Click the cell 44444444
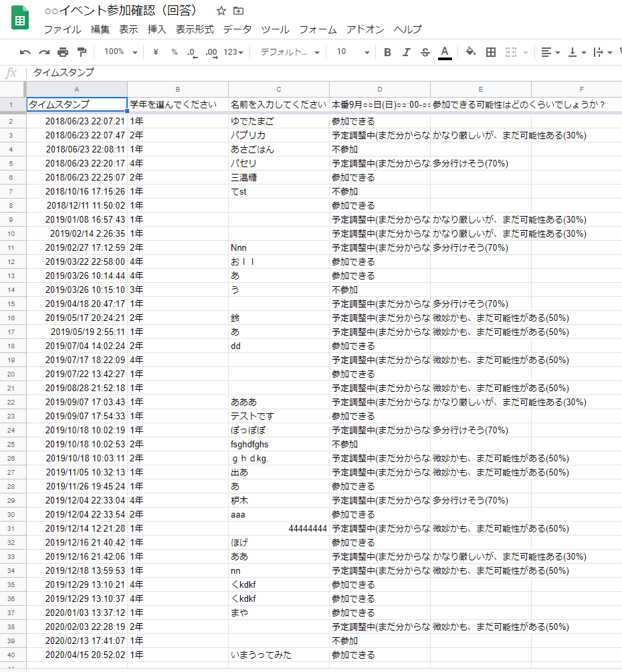Viewport: 622px width, 672px height. 279,528
